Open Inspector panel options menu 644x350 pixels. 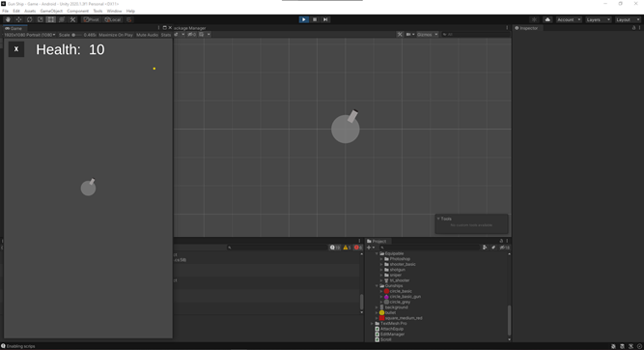[x=639, y=28]
